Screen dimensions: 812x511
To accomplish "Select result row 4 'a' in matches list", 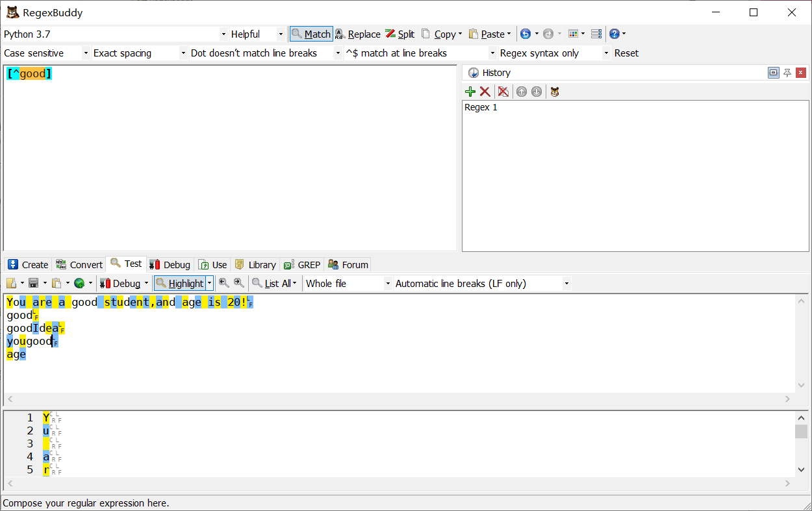I will [45, 457].
